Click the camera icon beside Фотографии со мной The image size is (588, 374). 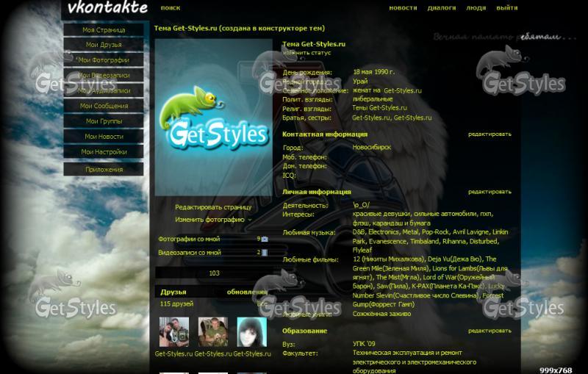265,239
